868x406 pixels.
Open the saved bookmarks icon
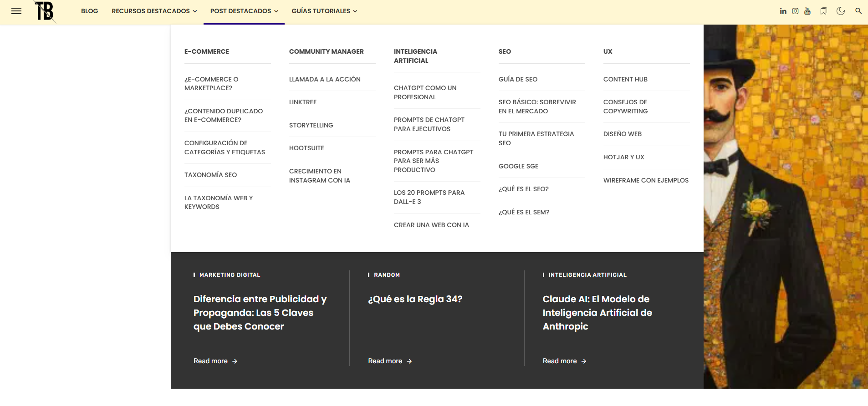coord(823,11)
